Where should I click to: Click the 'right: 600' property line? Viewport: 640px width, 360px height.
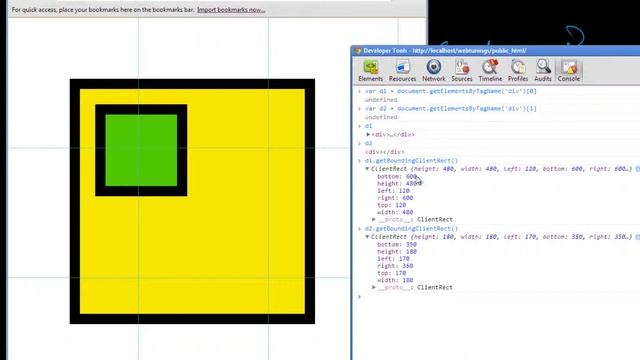click(x=395, y=198)
